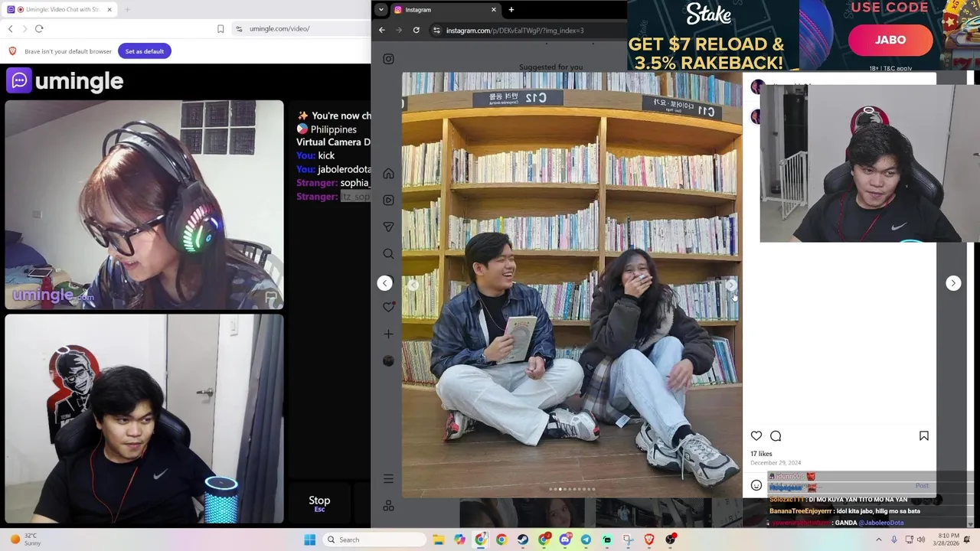
Task: Save the Instagram post with bookmark icon
Action: click(924, 435)
